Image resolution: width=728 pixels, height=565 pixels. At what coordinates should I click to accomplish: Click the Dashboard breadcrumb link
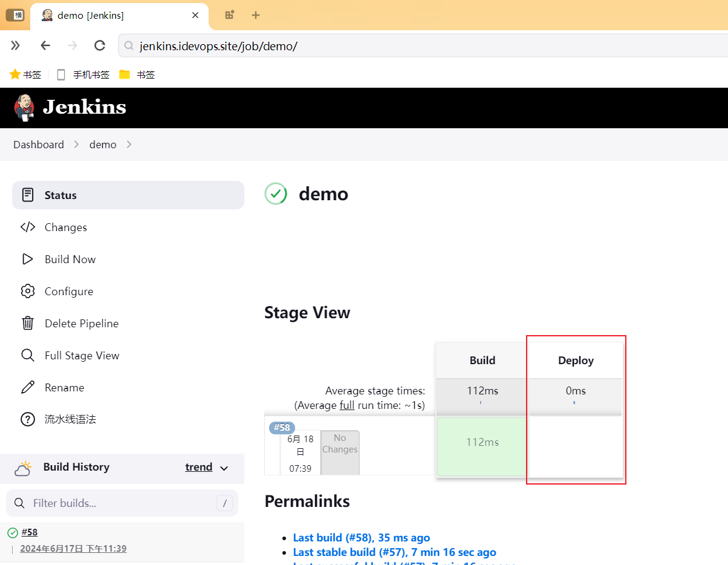tap(39, 145)
